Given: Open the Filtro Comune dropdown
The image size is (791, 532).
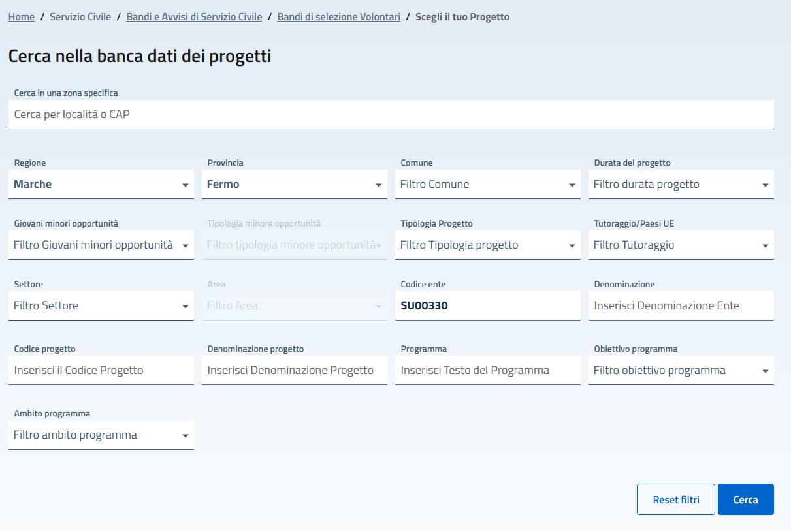Looking at the screenshot, I should [487, 185].
